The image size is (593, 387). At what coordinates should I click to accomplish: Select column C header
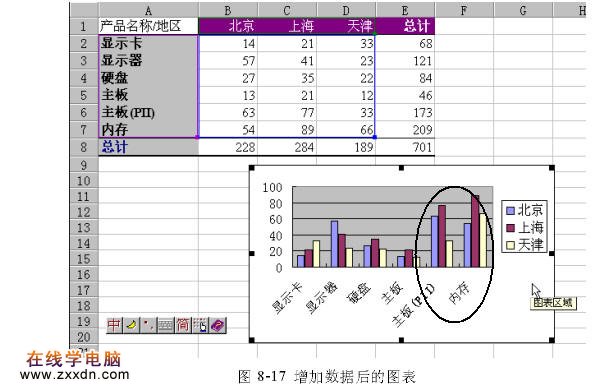coord(287,10)
